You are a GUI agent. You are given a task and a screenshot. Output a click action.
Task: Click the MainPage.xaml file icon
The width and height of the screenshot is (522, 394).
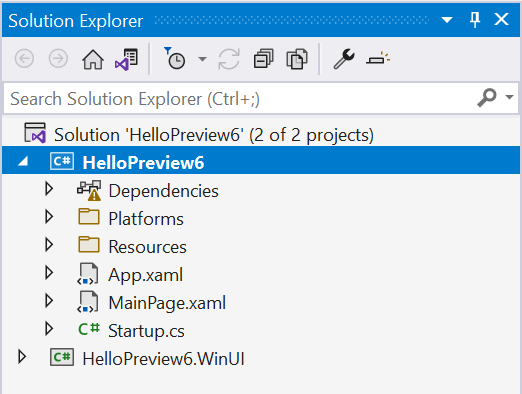pyautogui.click(x=88, y=302)
